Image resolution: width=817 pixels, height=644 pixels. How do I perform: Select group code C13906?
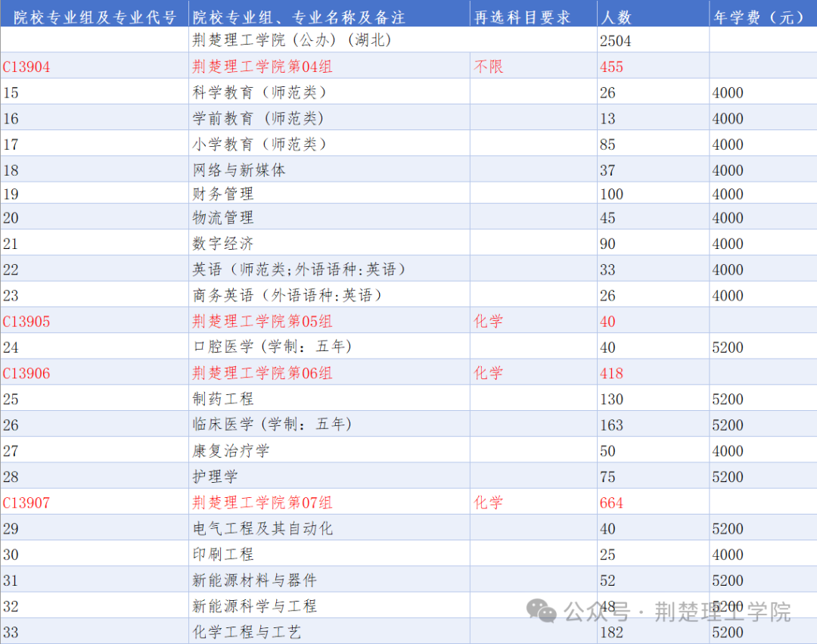26,374
